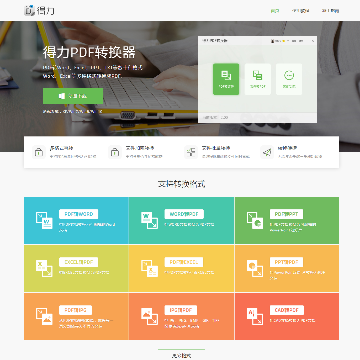Select the Word to PDF conversion icon
This screenshot has height=360, width=360.
coord(149,220)
